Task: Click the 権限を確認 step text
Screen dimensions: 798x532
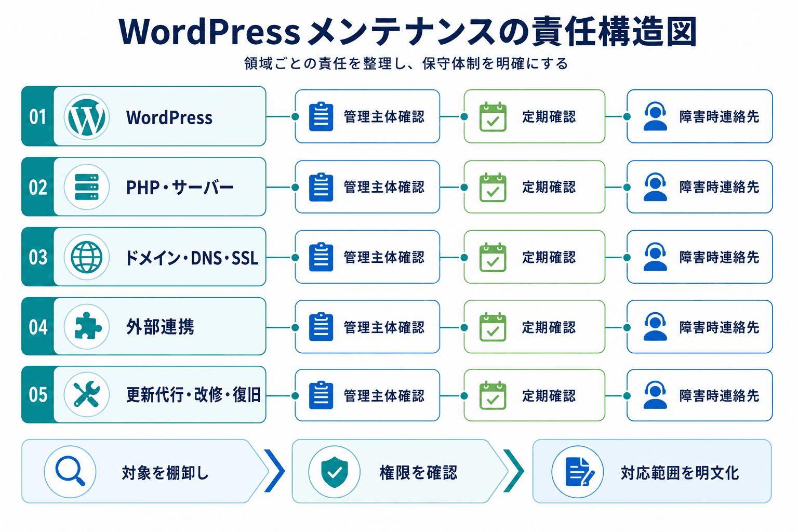Action: tap(419, 473)
